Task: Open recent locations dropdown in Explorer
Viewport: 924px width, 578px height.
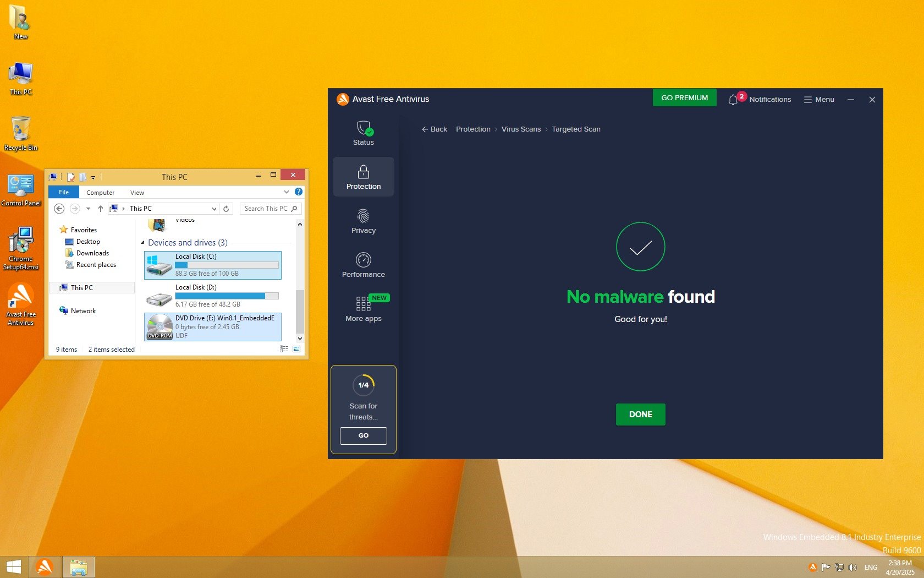Action: (88, 209)
